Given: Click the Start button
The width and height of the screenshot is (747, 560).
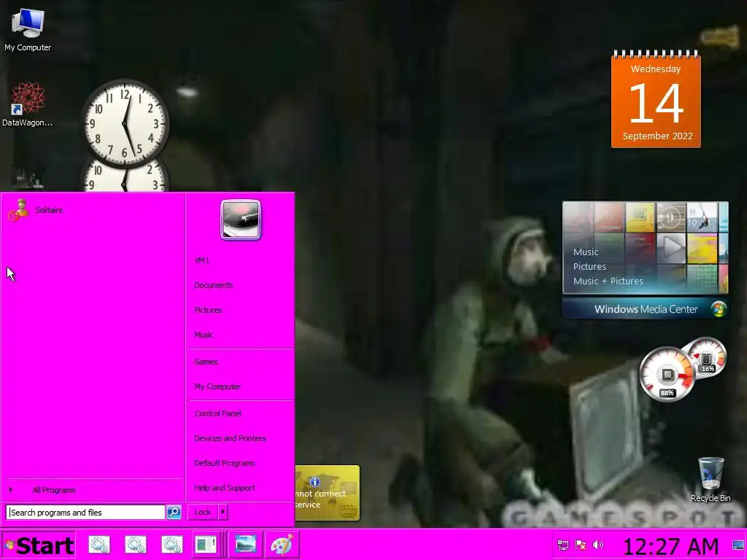Looking at the screenshot, I should click(39, 545).
